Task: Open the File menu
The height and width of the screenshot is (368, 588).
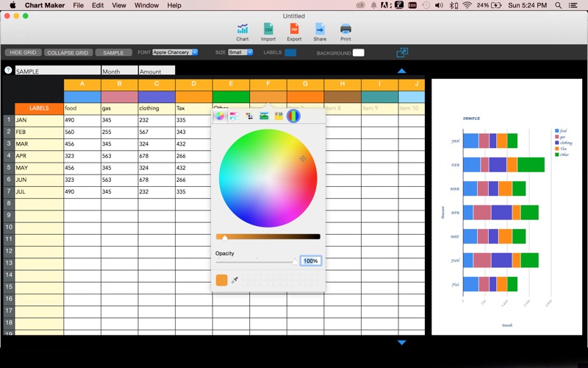Action: (79, 5)
